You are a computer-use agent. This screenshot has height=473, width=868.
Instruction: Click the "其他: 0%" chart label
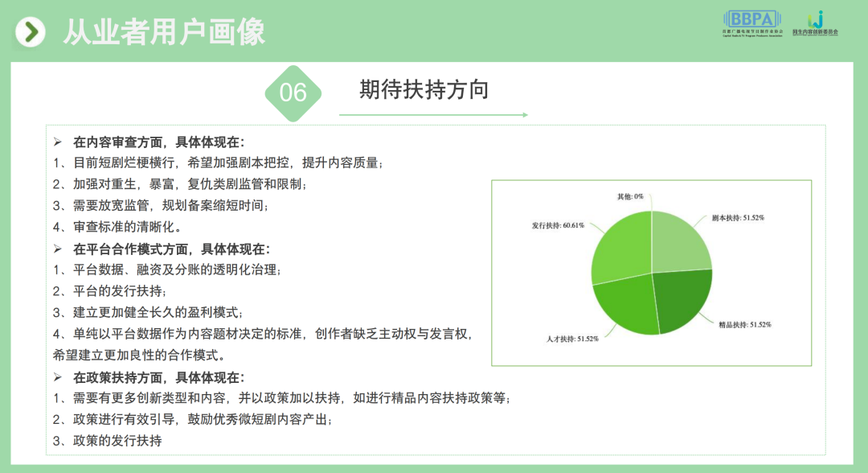coord(630,196)
